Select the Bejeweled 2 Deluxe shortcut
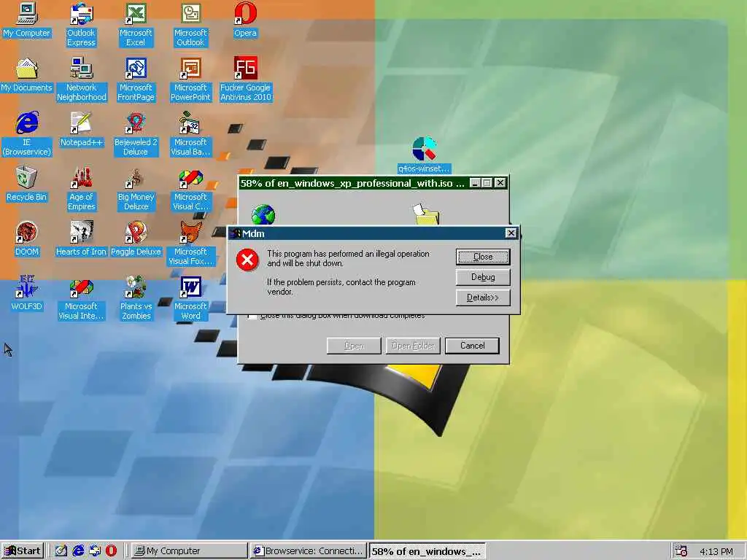 [x=136, y=134]
